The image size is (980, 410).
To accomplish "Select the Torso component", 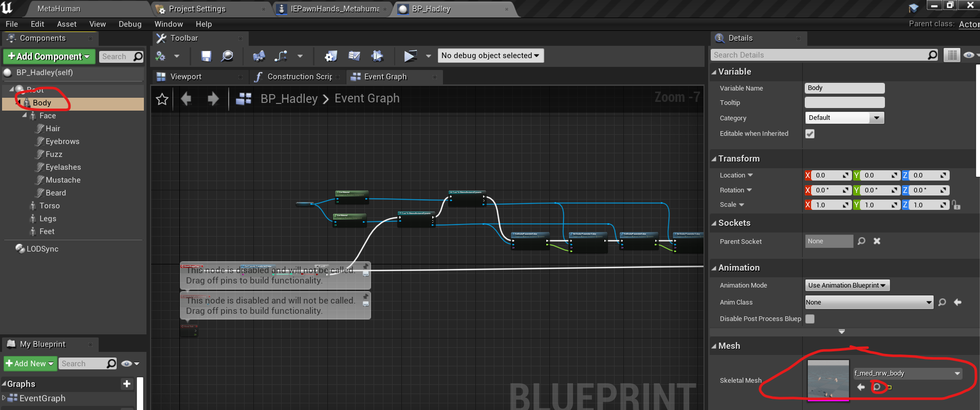I will pos(50,206).
